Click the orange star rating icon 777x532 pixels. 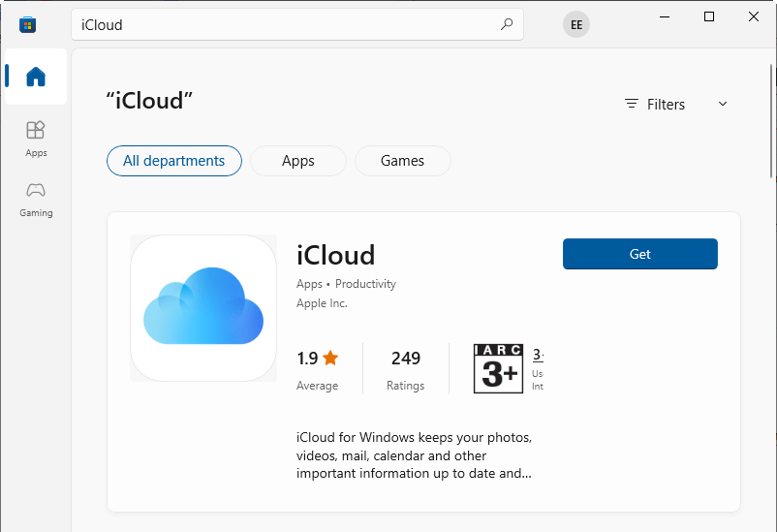click(x=330, y=359)
